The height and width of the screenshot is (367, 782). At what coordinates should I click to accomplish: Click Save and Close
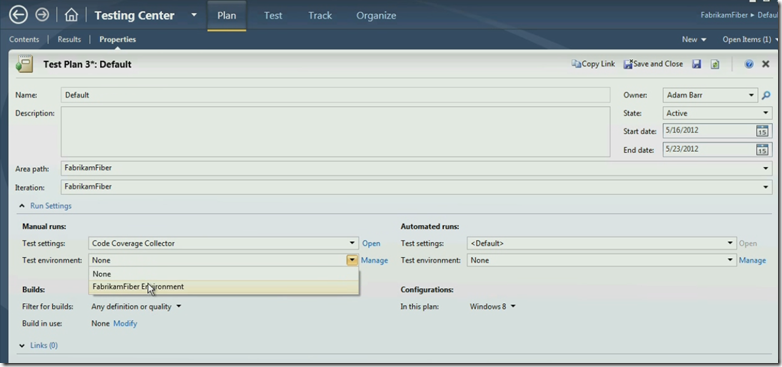click(x=653, y=64)
